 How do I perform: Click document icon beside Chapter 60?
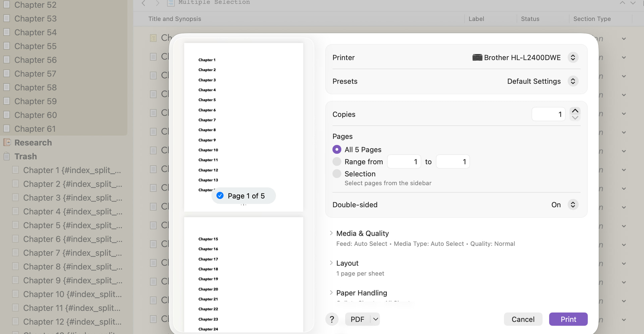pyautogui.click(x=7, y=115)
